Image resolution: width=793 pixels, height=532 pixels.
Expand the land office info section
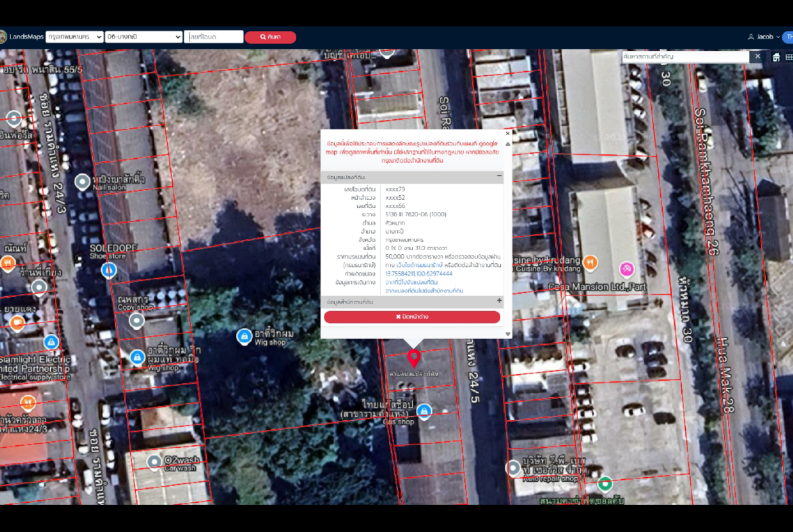[x=500, y=301]
